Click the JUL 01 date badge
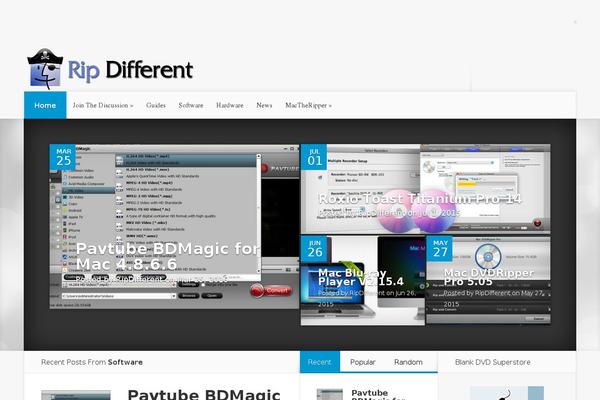Viewport: 600px width, 400px height. tap(314, 157)
